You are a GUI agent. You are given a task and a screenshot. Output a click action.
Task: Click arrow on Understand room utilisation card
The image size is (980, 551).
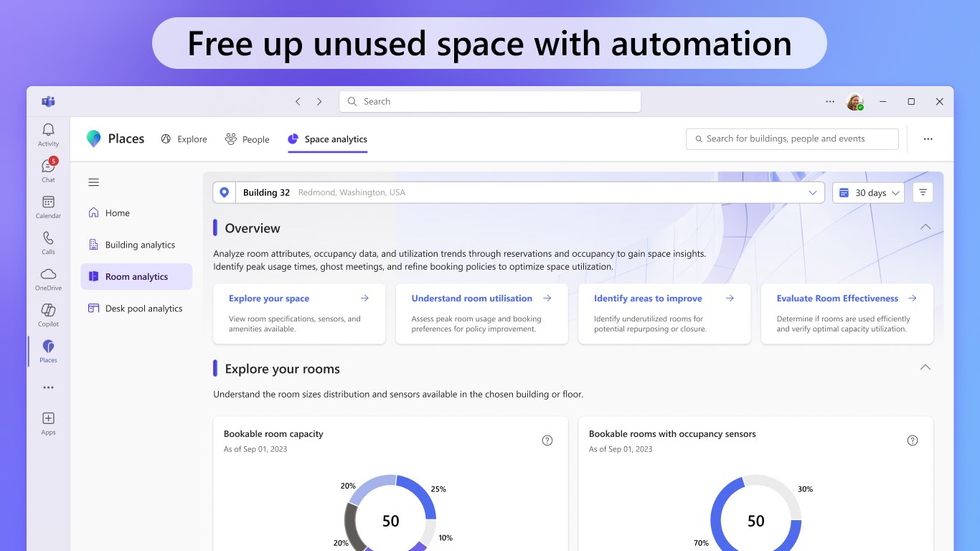click(547, 298)
